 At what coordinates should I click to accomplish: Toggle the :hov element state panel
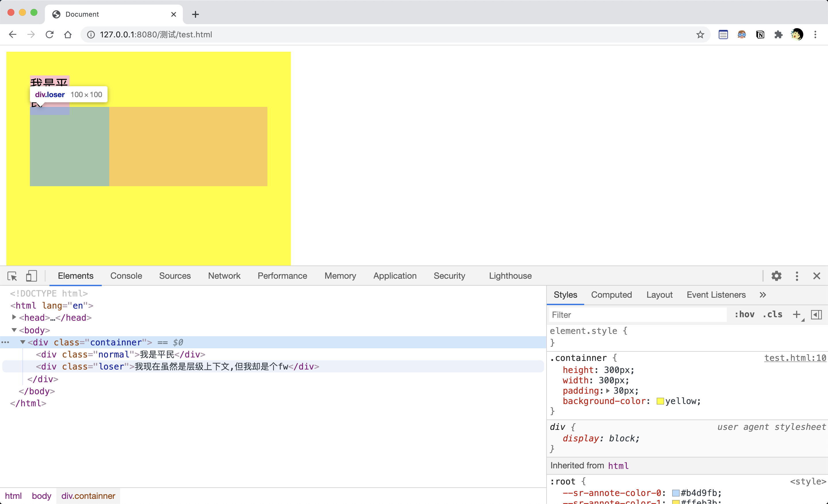(x=744, y=315)
